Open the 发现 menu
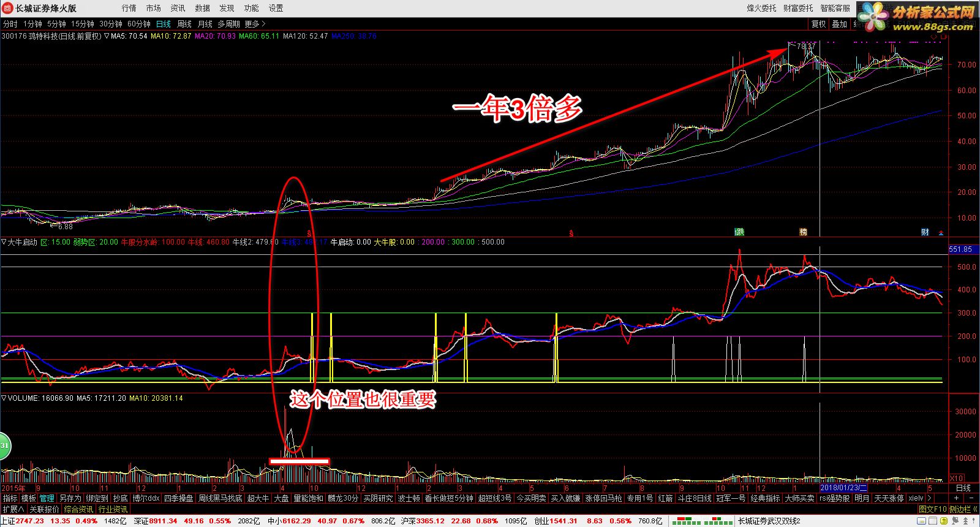 click(227, 8)
